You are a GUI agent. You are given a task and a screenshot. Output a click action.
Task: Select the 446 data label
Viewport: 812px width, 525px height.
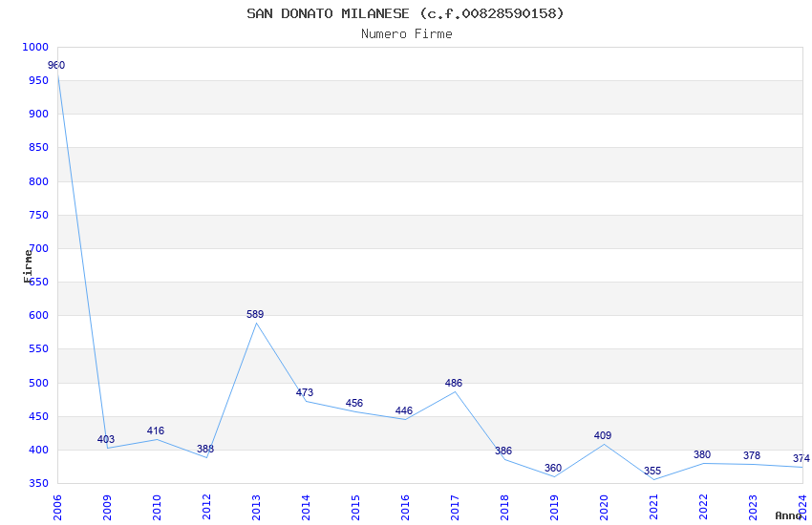pyautogui.click(x=404, y=410)
